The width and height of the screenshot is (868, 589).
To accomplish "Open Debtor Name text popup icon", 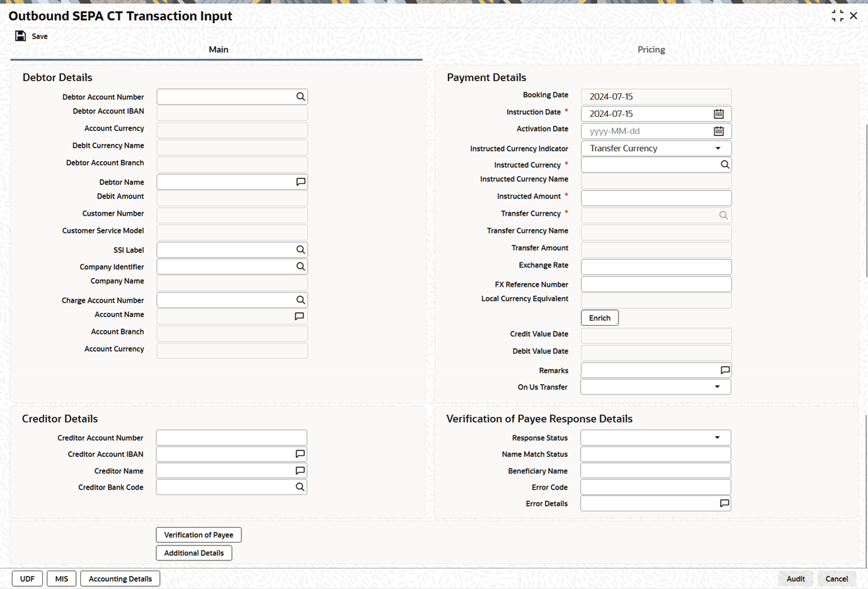I will [300, 182].
